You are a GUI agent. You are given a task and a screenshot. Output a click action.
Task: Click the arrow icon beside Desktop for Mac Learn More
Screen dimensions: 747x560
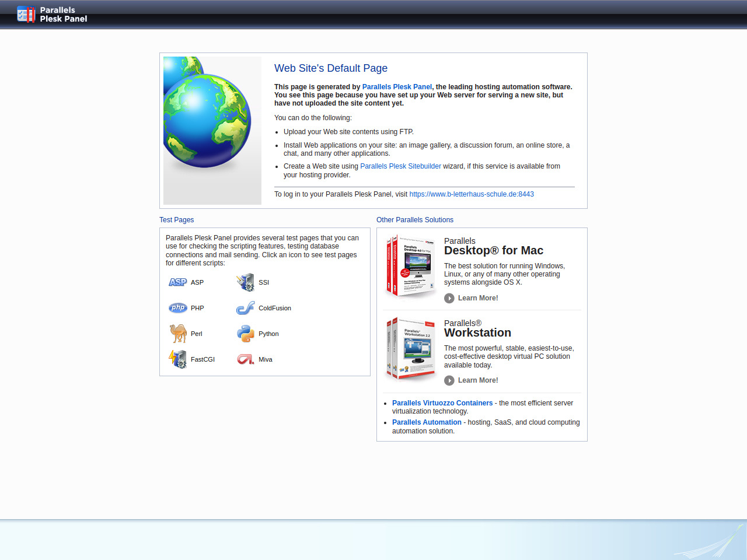[449, 298]
